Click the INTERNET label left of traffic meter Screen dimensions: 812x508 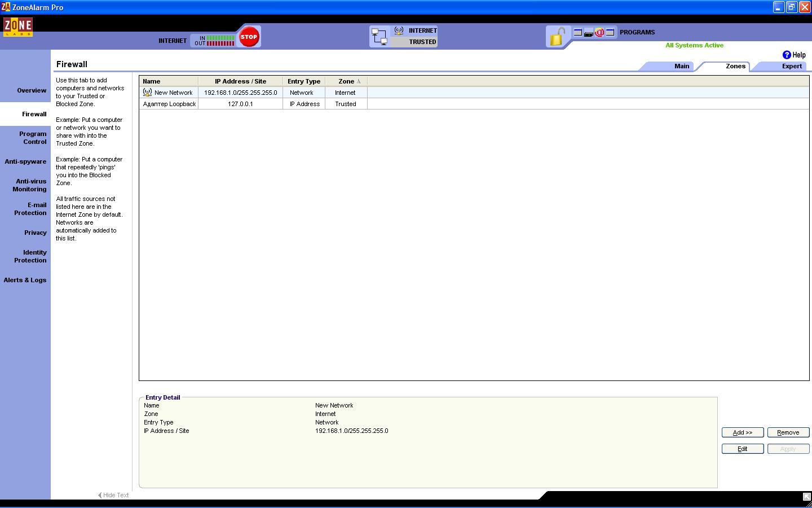point(173,41)
